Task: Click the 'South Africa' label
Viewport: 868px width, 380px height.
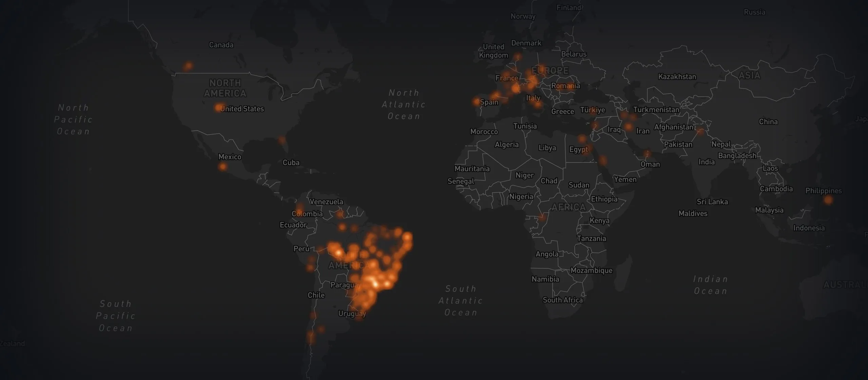Action: pos(563,300)
